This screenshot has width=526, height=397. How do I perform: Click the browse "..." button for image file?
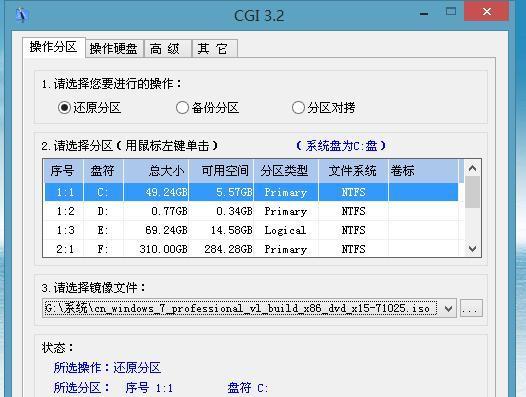pos(471,308)
